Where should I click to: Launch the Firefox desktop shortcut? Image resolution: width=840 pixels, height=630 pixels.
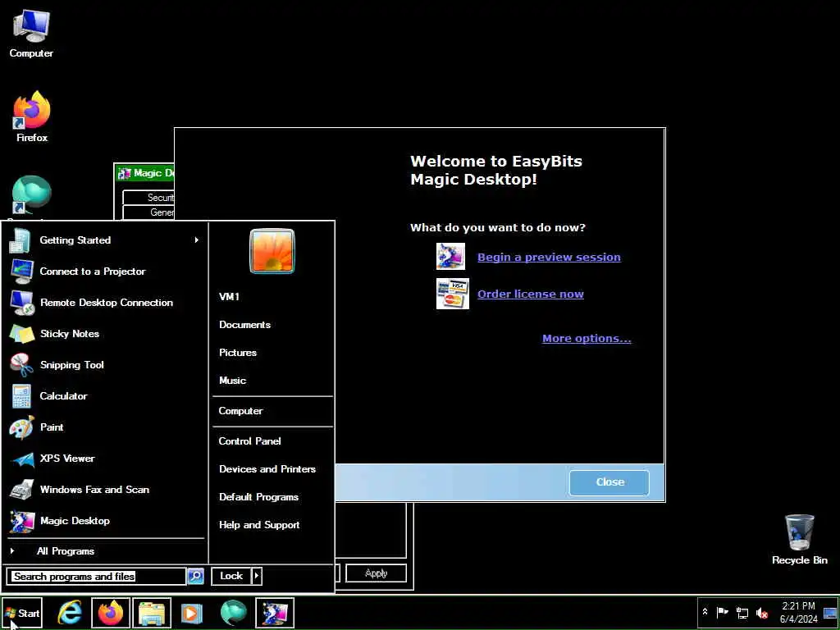[x=32, y=116]
